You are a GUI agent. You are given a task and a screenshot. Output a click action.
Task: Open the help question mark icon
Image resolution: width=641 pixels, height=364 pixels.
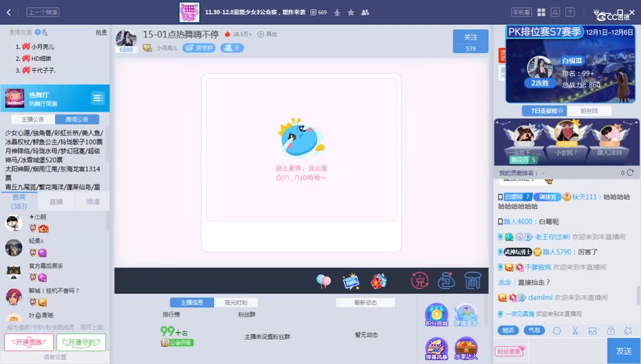570,12
